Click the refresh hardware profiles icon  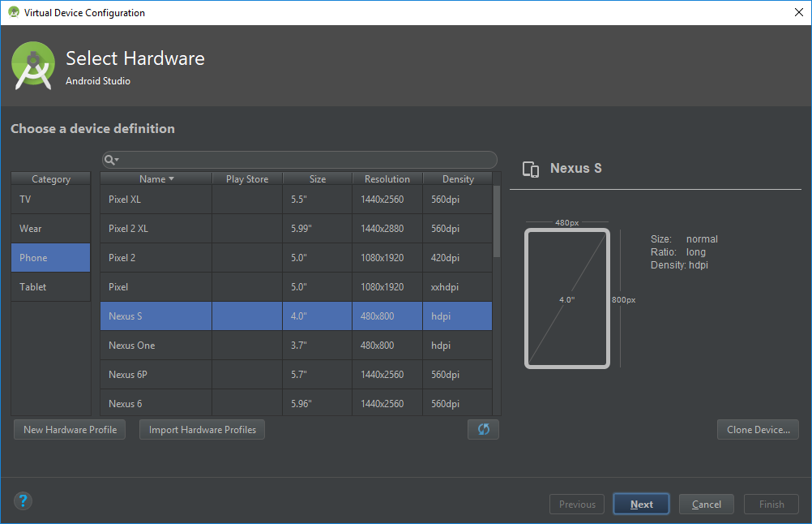point(483,429)
